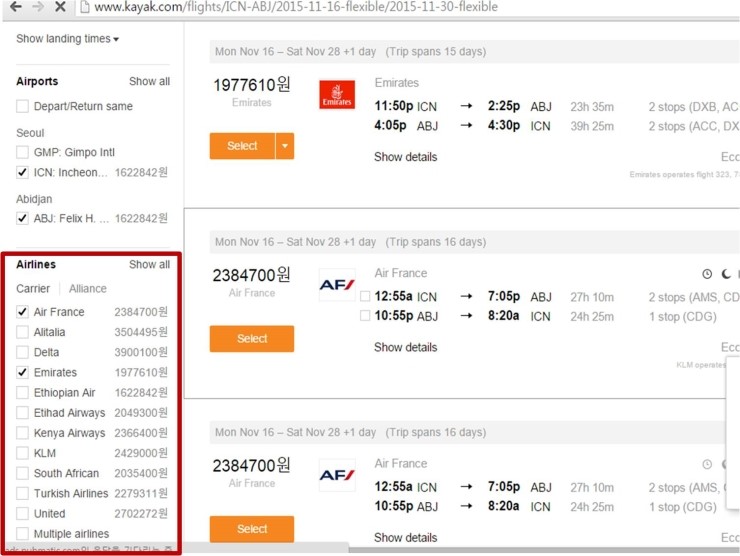Show details for the Emirates flight
740x556 pixels.
(x=405, y=157)
